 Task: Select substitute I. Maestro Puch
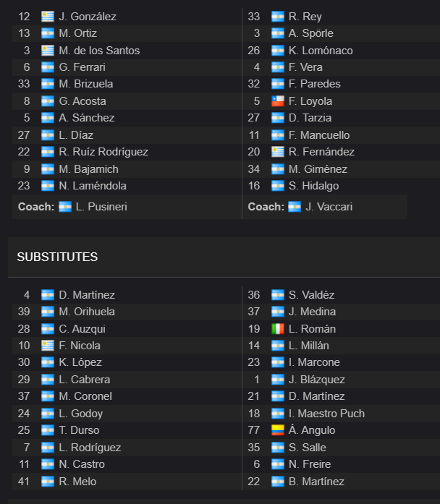[326, 414]
